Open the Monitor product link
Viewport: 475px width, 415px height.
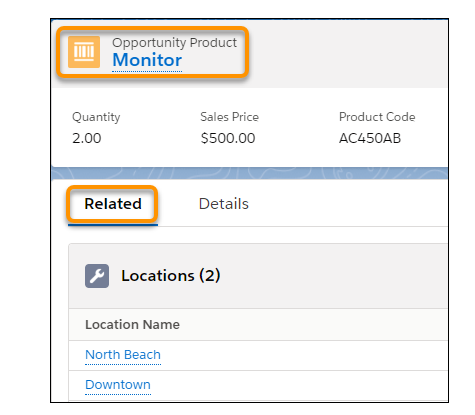tap(147, 60)
